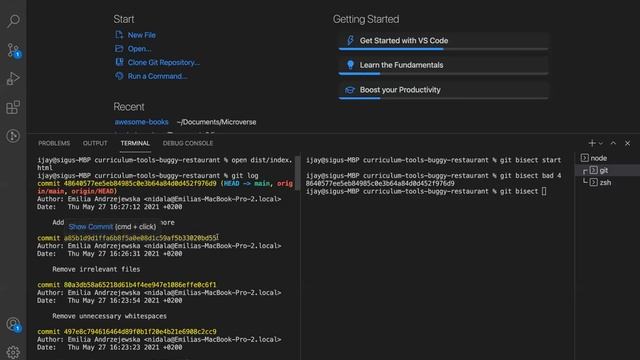Screen dimensions: 640x360
Task: Open the Extensions view
Action: [13, 107]
